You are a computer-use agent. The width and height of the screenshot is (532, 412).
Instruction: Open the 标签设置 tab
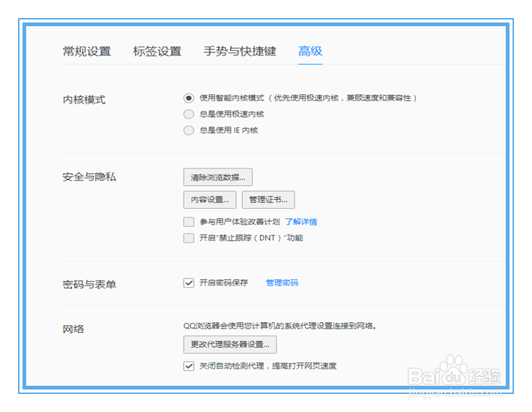157,51
